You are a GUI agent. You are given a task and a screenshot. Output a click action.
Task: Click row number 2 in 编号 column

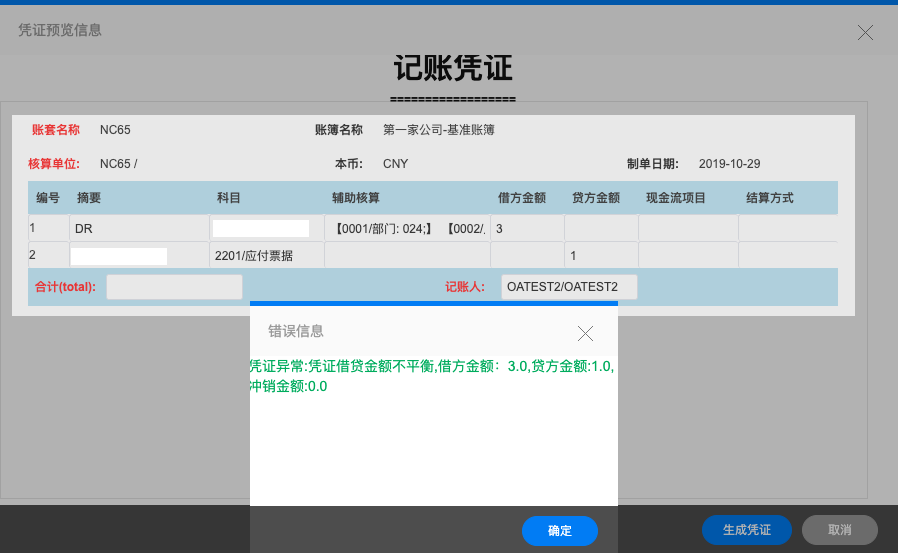click(x=32, y=255)
